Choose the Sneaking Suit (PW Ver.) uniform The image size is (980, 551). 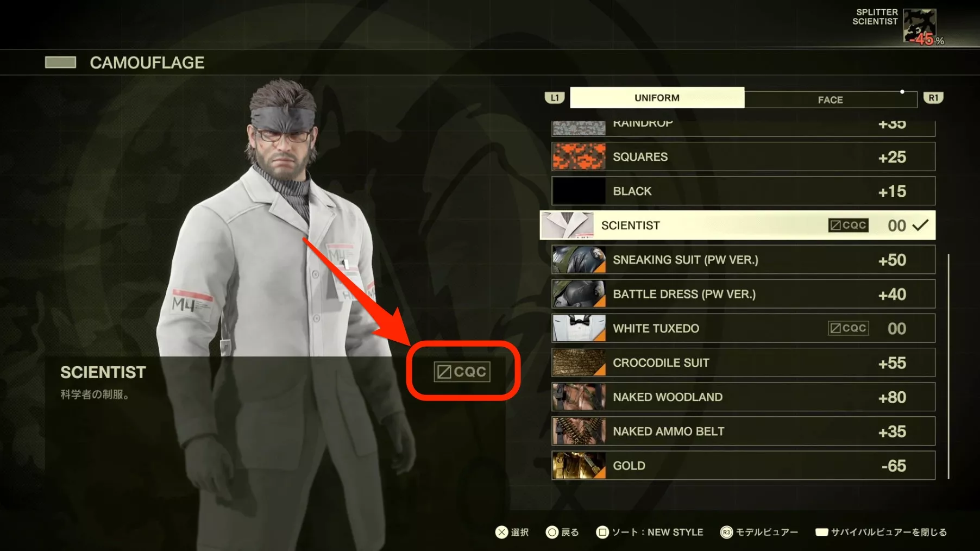pyautogui.click(x=743, y=260)
